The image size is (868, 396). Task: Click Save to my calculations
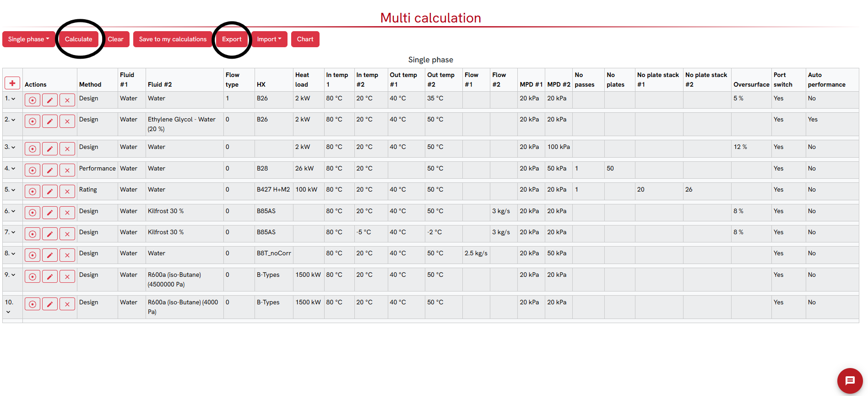pyautogui.click(x=173, y=39)
